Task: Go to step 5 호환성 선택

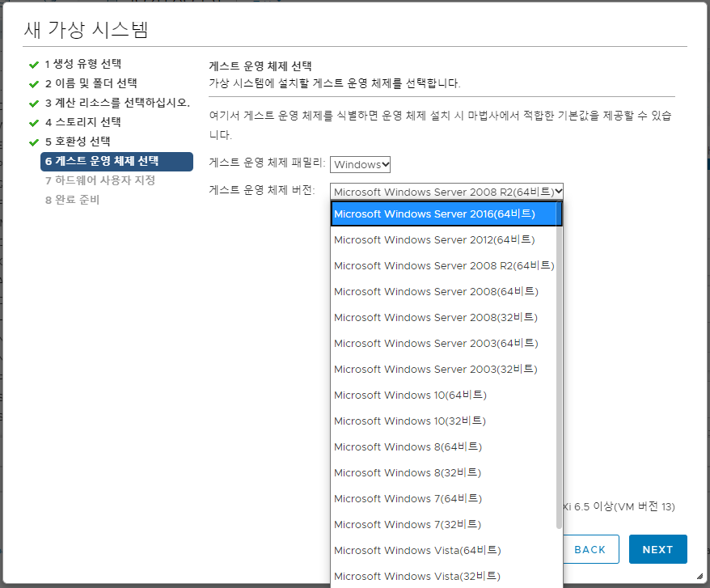Action: pos(78,142)
